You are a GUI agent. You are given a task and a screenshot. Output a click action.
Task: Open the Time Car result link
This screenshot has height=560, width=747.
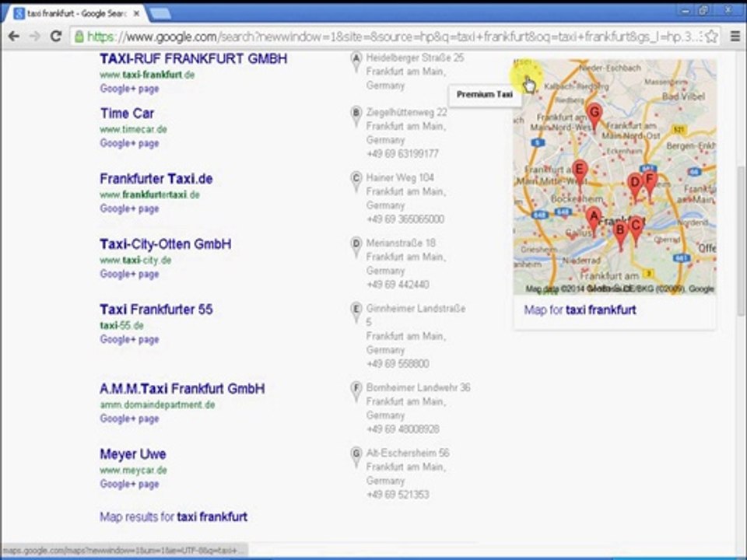[127, 114]
